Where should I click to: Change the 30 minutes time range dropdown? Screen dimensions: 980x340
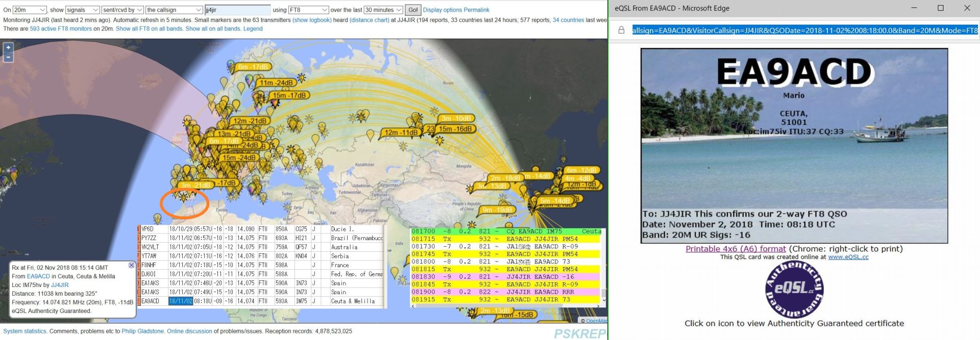point(383,10)
